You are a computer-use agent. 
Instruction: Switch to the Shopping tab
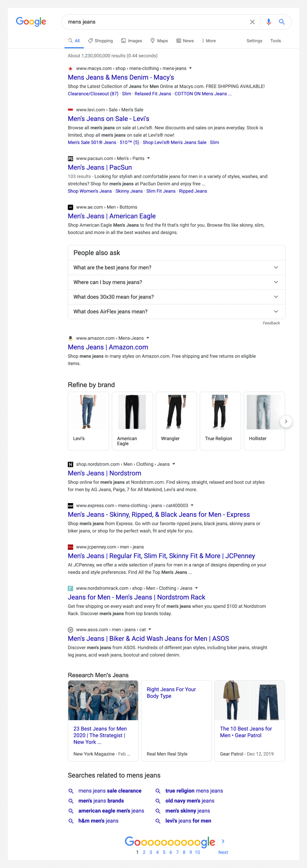[x=100, y=41]
